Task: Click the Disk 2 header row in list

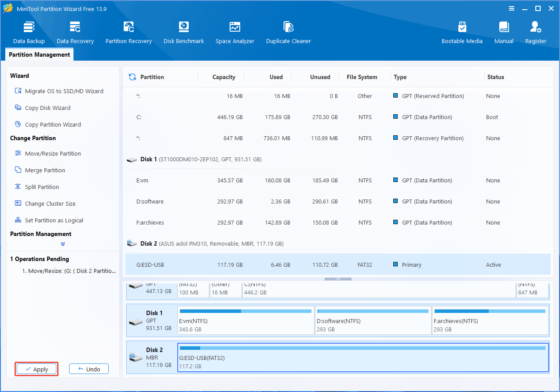Action: click(x=338, y=244)
